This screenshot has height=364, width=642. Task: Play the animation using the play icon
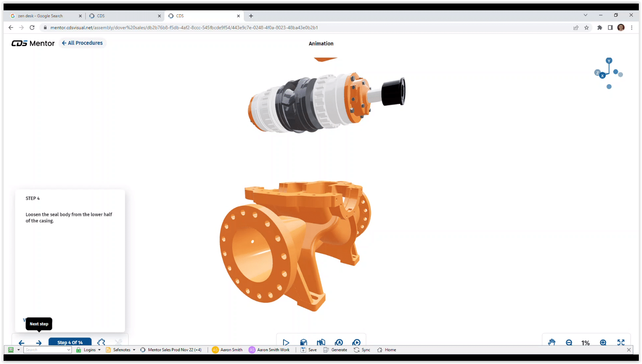(286, 342)
